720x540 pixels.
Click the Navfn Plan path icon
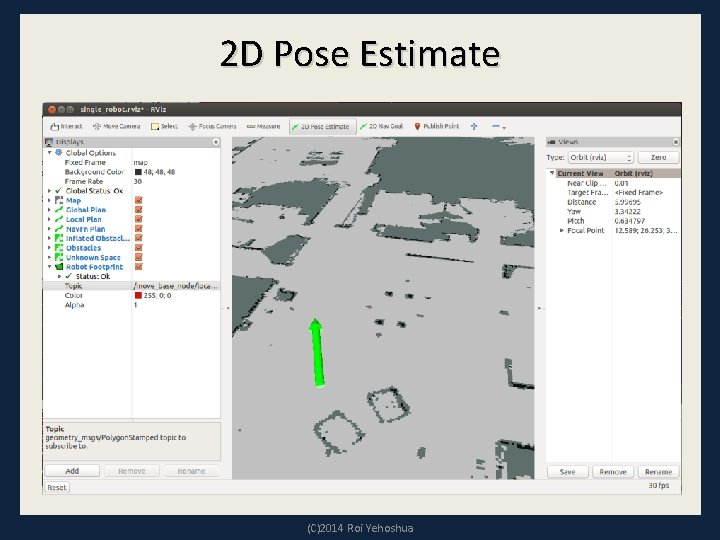(59, 229)
